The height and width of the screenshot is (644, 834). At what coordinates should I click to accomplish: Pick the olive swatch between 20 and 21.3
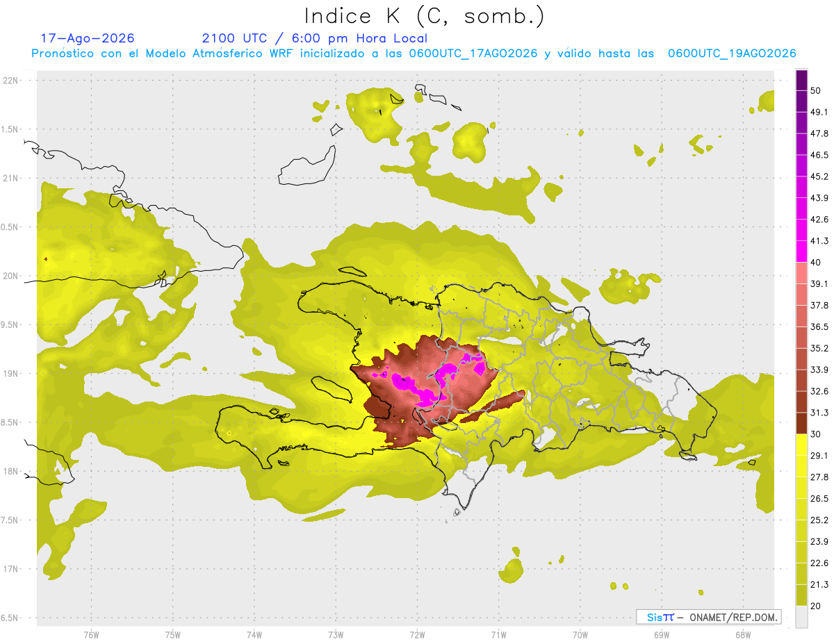click(x=801, y=595)
